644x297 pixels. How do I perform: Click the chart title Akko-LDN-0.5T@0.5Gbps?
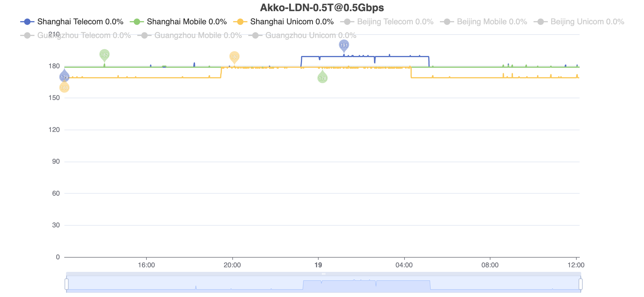click(322, 8)
